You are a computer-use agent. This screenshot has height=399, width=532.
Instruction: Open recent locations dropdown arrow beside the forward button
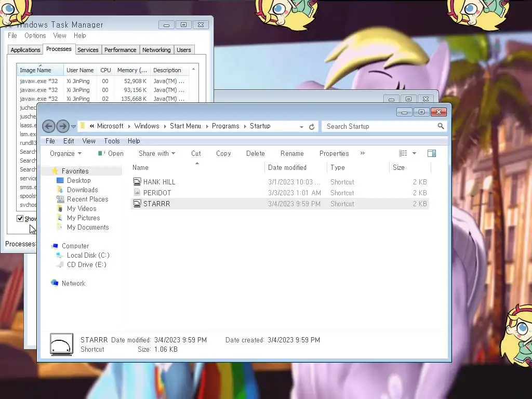(73, 127)
